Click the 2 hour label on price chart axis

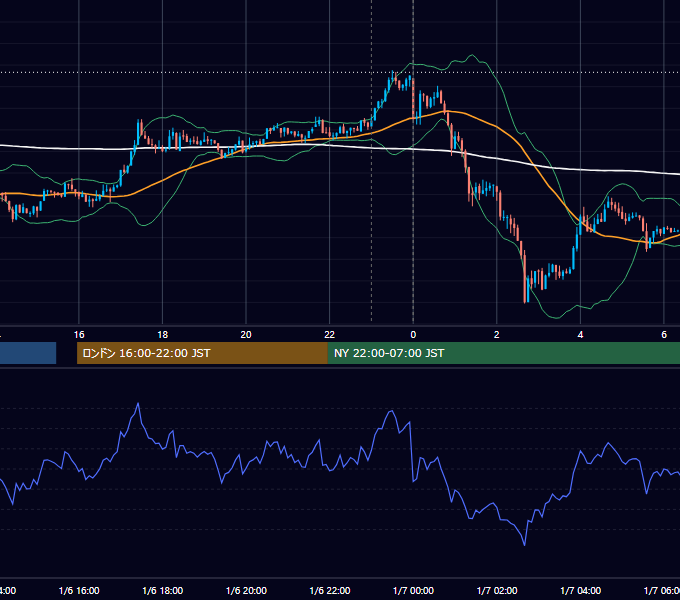coord(497,335)
